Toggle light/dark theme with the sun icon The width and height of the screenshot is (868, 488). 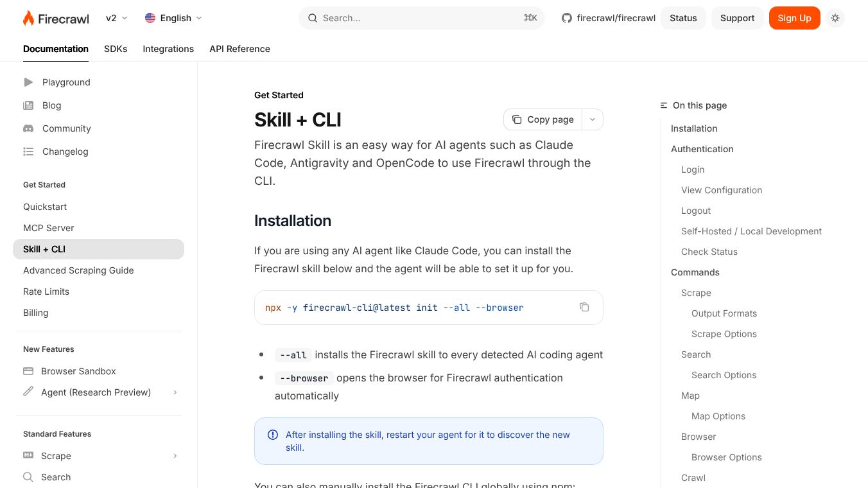835,18
